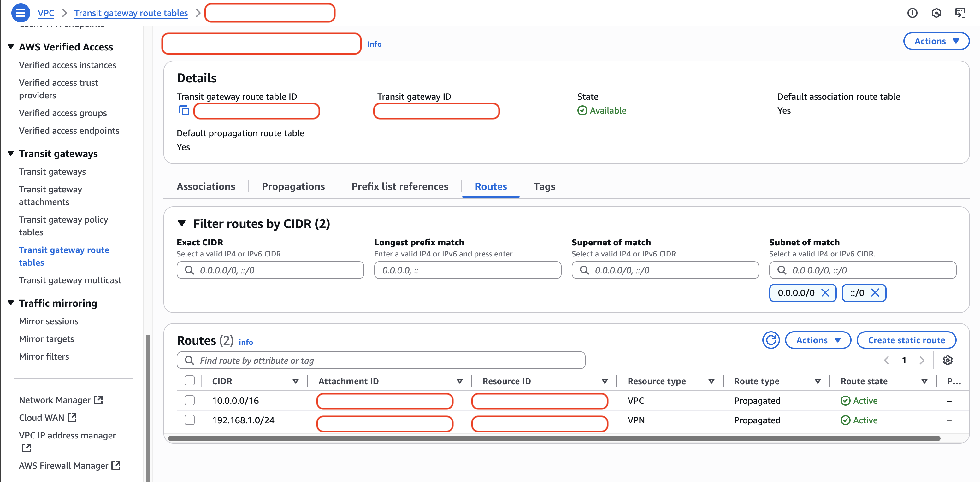Select the 10.0.0.0/16 route checkbox
This screenshot has width=980, height=482.
pos(189,400)
